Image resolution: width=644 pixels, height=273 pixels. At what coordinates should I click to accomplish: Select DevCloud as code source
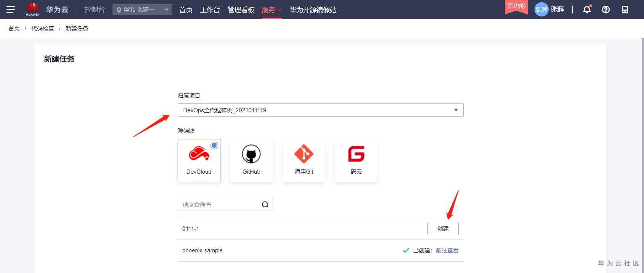(x=199, y=160)
